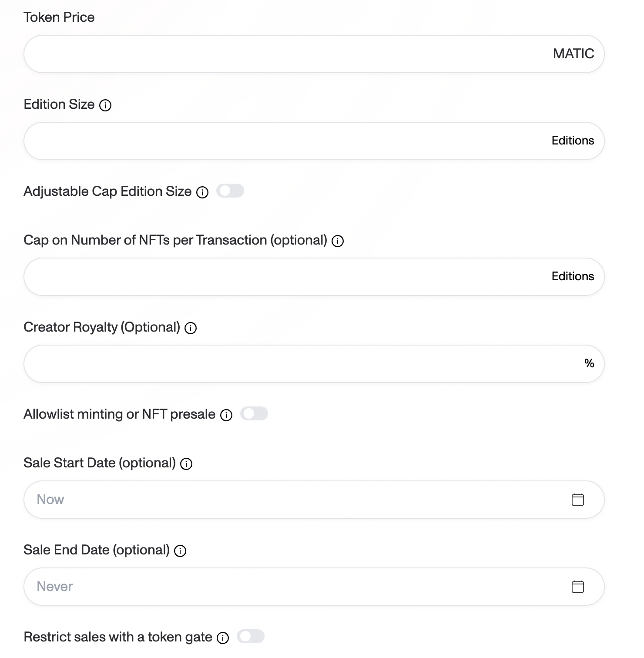The width and height of the screenshot is (644, 658).
Task: Enable the Adjustable Cap Edition Size toggle
Action: [x=230, y=191]
